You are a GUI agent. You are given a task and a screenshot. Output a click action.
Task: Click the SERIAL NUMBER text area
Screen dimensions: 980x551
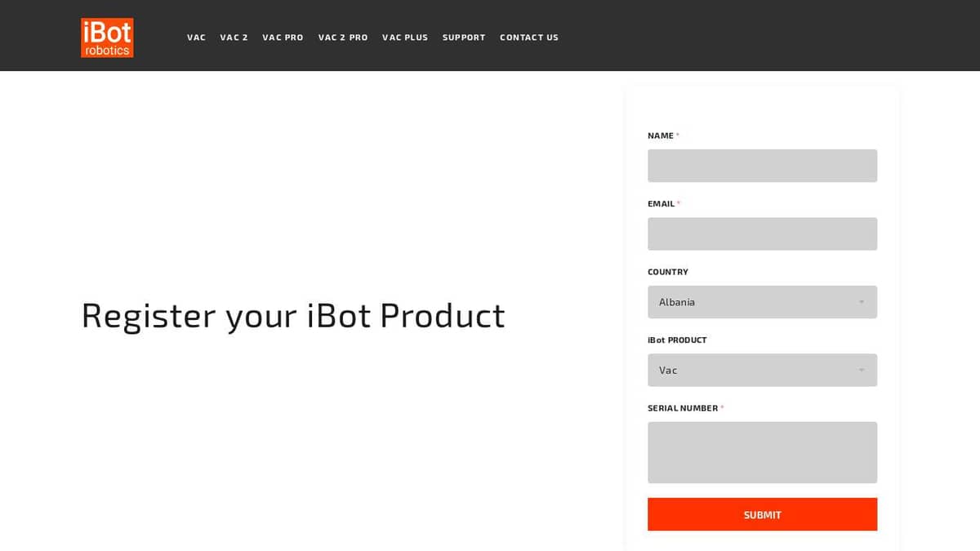click(x=762, y=451)
